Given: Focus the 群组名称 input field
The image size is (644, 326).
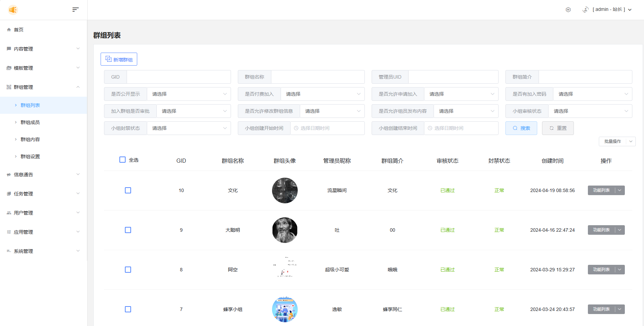Looking at the screenshot, I should coord(318,77).
